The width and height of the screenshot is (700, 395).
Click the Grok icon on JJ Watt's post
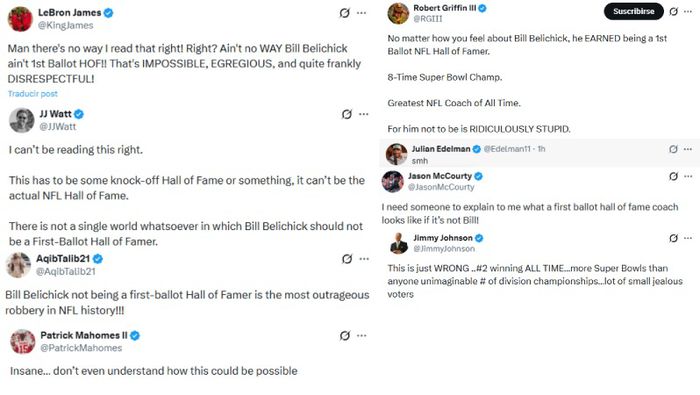pyautogui.click(x=346, y=114)
